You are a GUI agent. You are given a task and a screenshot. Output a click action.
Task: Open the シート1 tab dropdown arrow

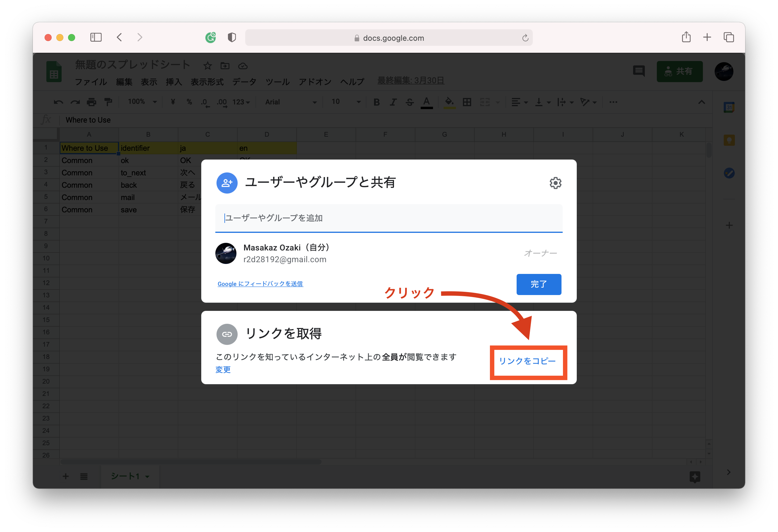coord(147,477)
